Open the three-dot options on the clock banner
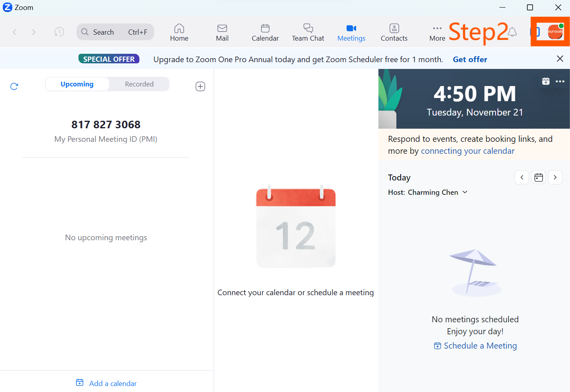This screenshot has height=392, width=570. click(560, 81)
